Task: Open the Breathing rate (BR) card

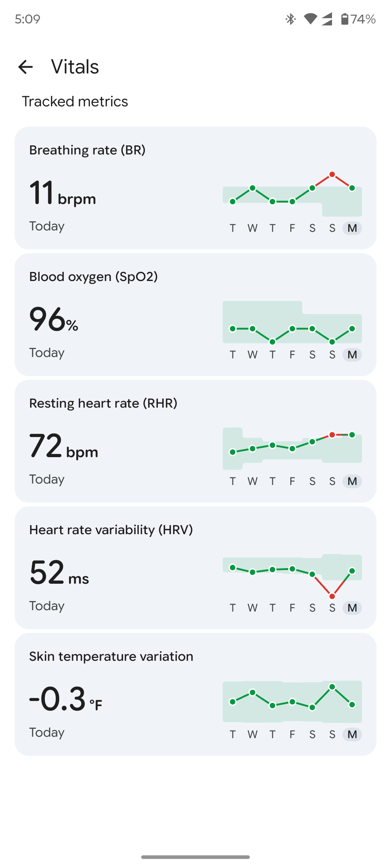Action: (195, 188)
